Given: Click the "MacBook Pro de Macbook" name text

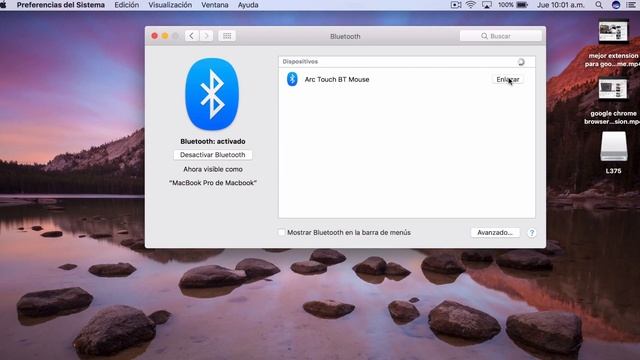Looking at the screenshot, I should click(x=213, y=183).
